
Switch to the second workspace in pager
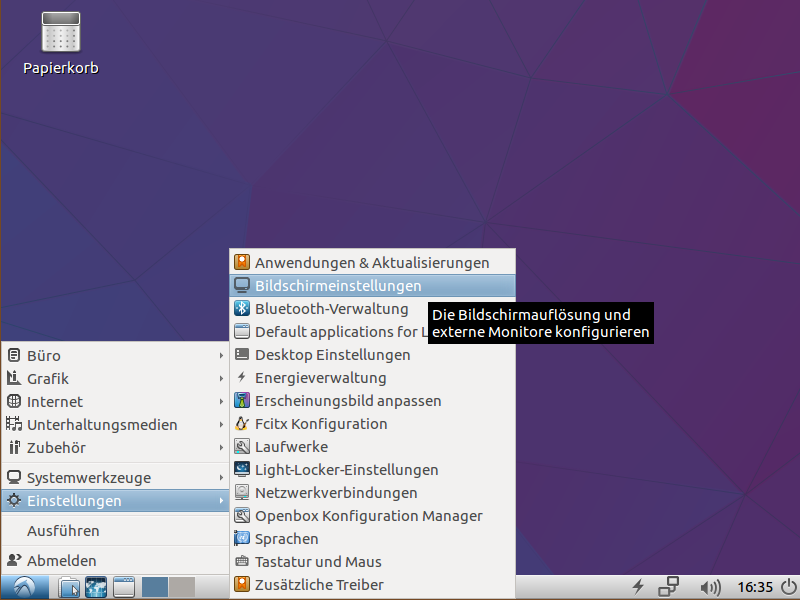(x=182, y=587)
